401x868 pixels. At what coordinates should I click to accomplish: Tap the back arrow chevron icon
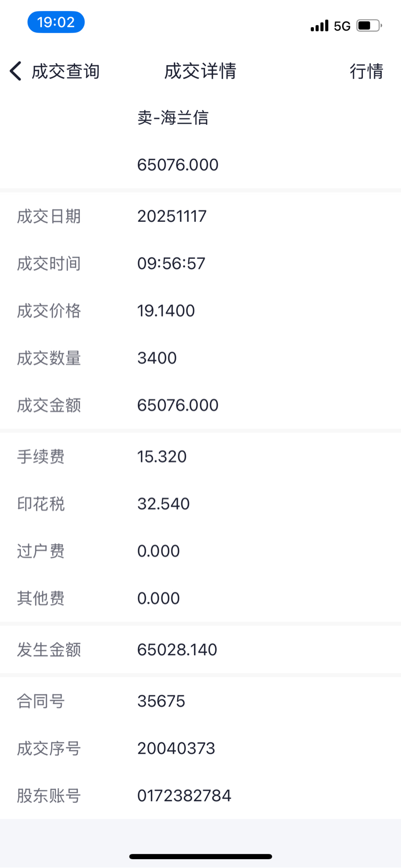tap(16, 71)
